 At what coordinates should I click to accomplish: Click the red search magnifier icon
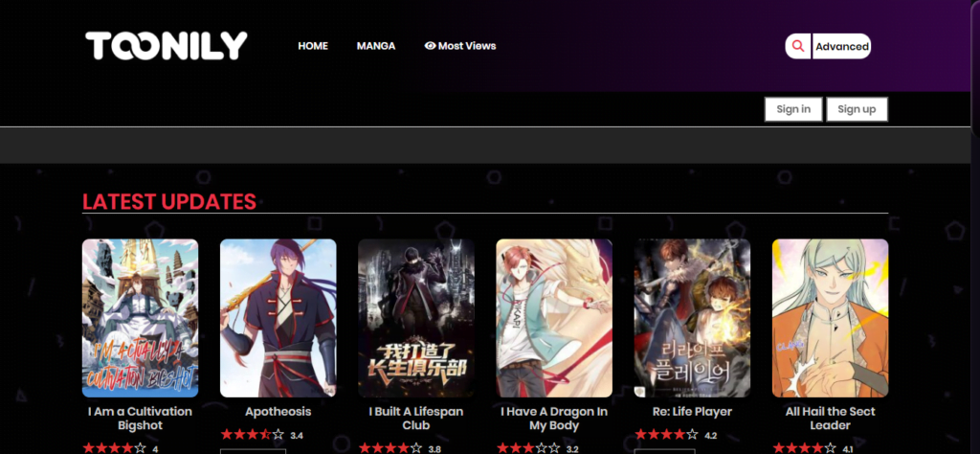coord(797,46)
